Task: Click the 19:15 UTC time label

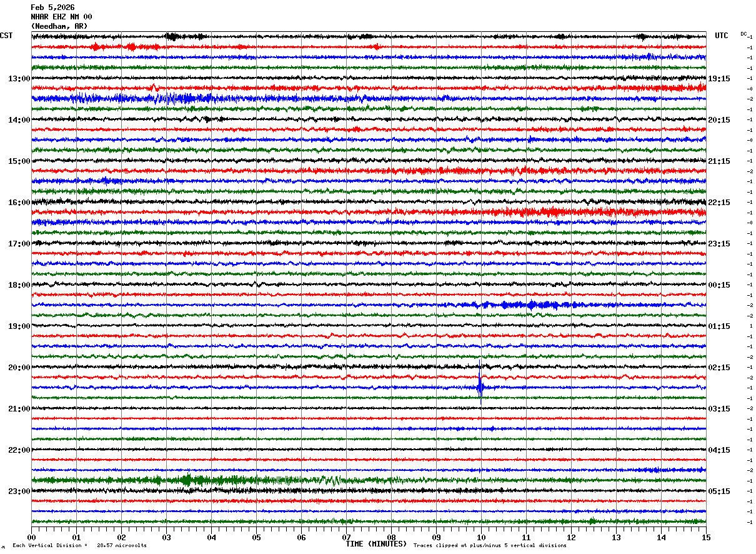Action: 719,79
